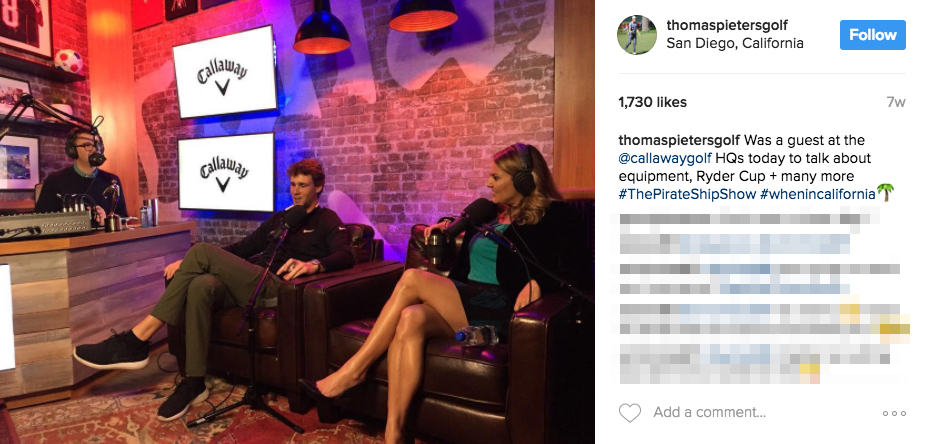The width and height of the screenshot is (925, 444).
Task: Follow the thomaspietersgolf account
Action: (x=872, y=35)
